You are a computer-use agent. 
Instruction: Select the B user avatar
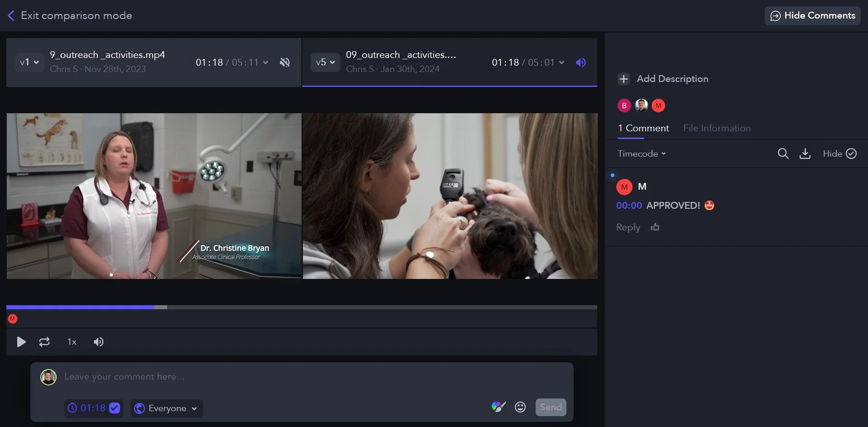pyautogui.click(x=624, y=106)
